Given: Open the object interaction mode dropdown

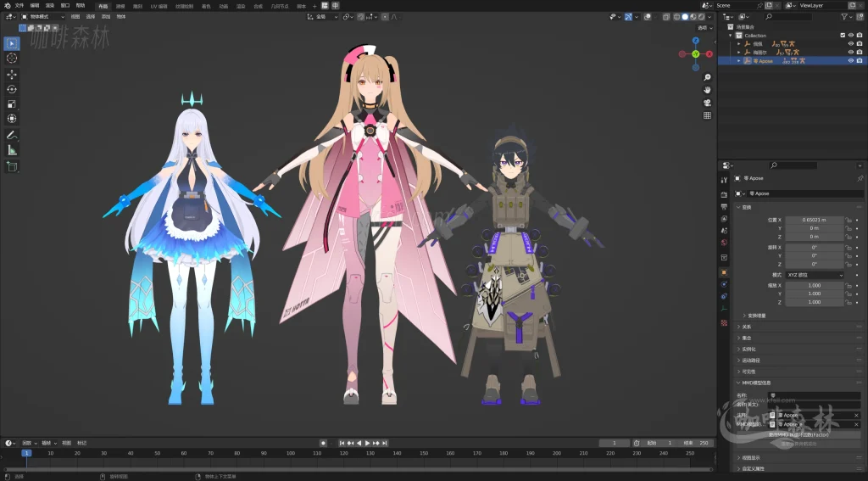Looking at the screenshot, I should coord(42,17).
